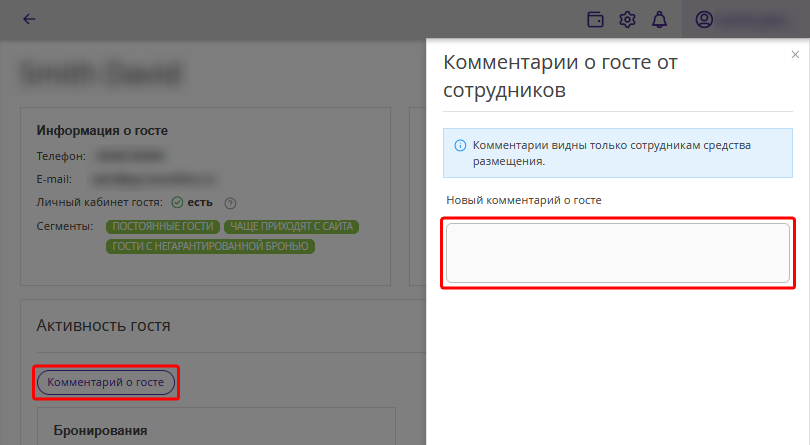Viewport: 810px width, 445px height.
Task: Close the comments side panel
Action: point(795,54)
